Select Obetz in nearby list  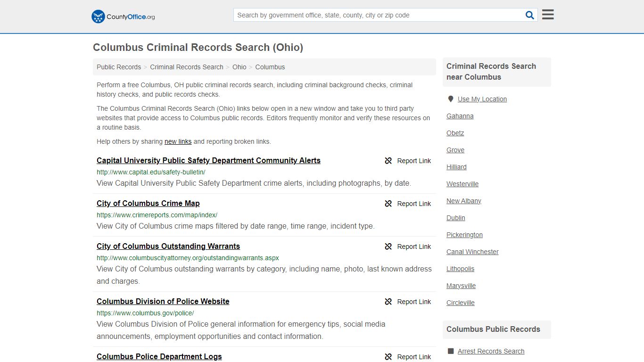tap(455, 133)
